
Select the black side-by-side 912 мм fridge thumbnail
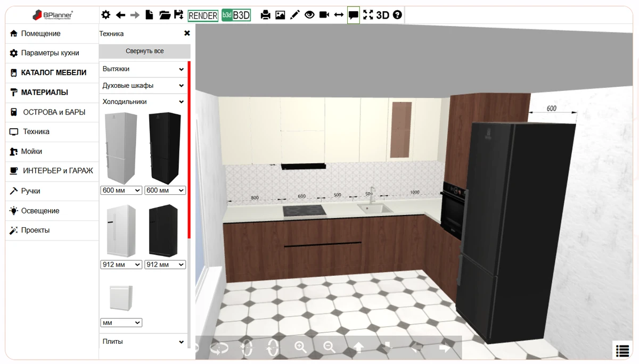pyautogui.click(x=163, y=231)
